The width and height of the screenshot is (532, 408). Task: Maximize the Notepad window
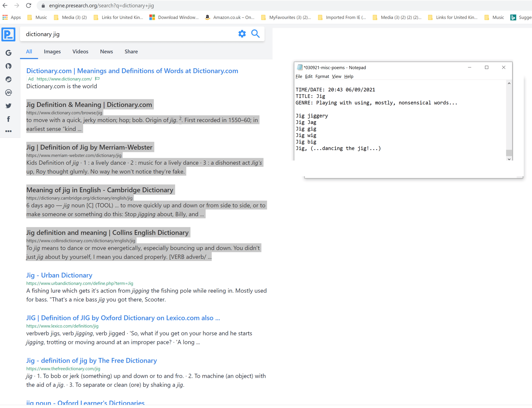point(487,67)
